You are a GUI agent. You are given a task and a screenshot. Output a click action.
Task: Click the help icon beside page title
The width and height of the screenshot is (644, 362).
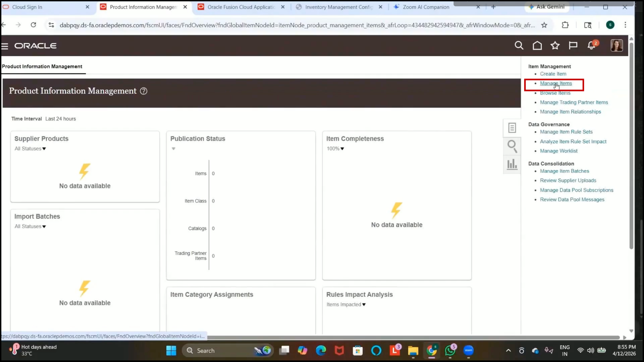pyautogui.click(x=144, y=91)
